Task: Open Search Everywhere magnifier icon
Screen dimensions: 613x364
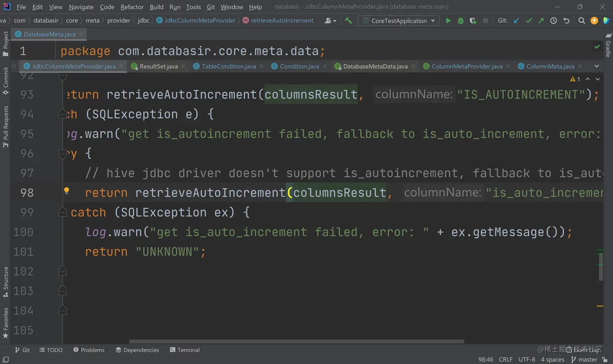Action: click(x=582, y=21)
